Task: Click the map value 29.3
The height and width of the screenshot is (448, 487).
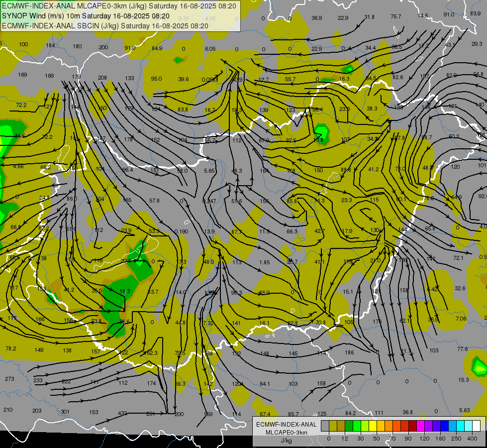Action: click(x=477, y=44)
